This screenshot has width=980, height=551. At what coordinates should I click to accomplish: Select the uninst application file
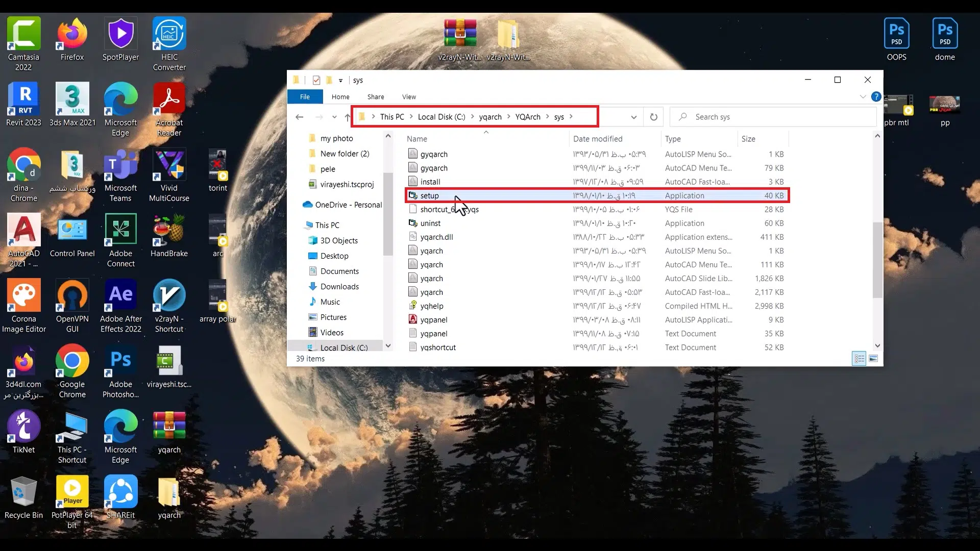430,223
